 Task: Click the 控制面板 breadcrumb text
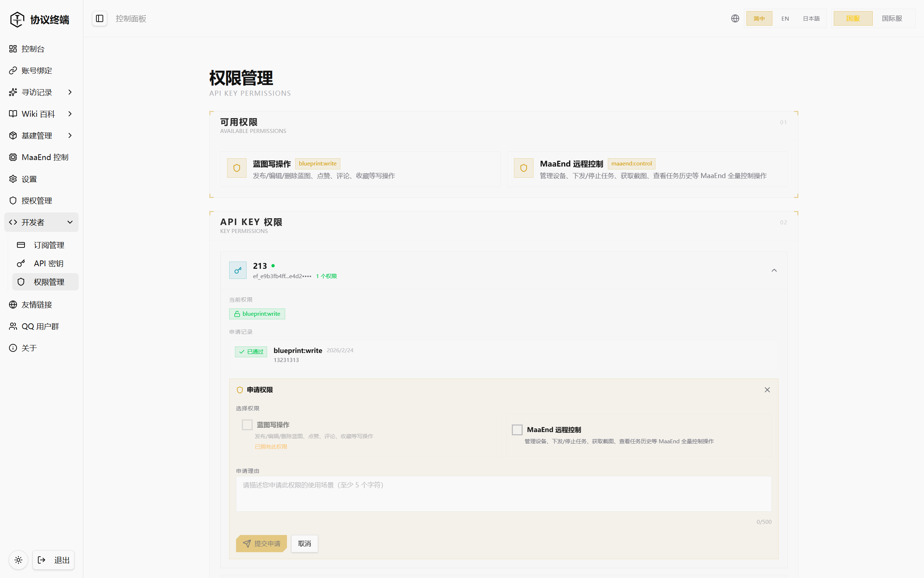point(131,18)
